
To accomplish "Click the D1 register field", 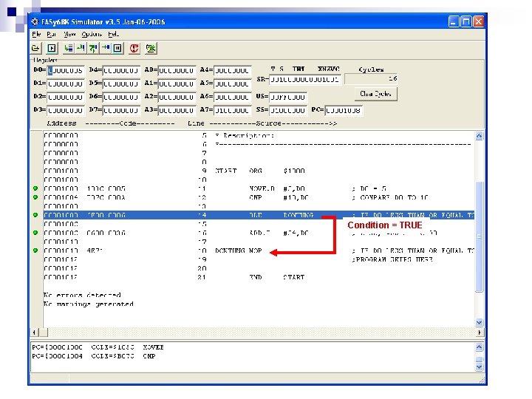I will click(66, 83).
